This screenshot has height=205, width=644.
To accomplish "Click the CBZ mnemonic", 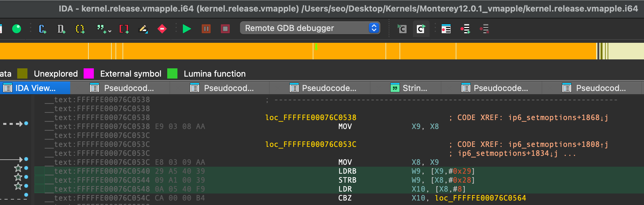I will [x=345, y=198].
